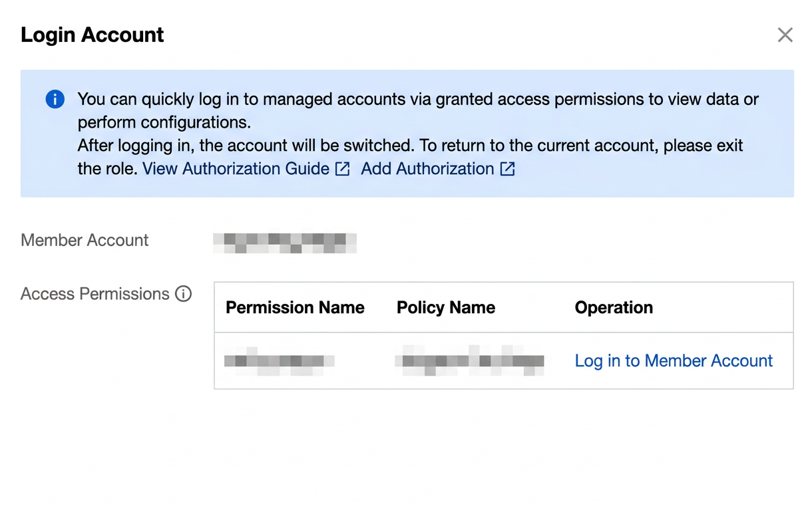Close the Login Account dialog
The width and height of the screenshot is (812, 524).
click(x=785, y=35)
